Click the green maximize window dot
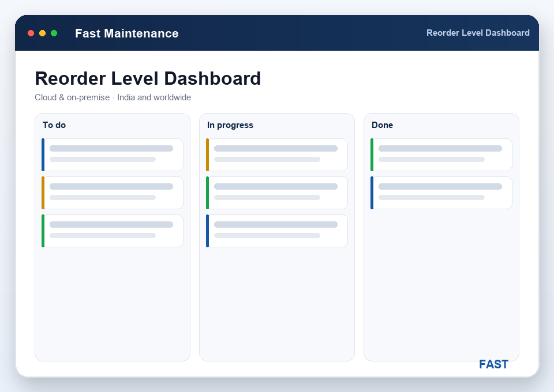 [54, 33]
